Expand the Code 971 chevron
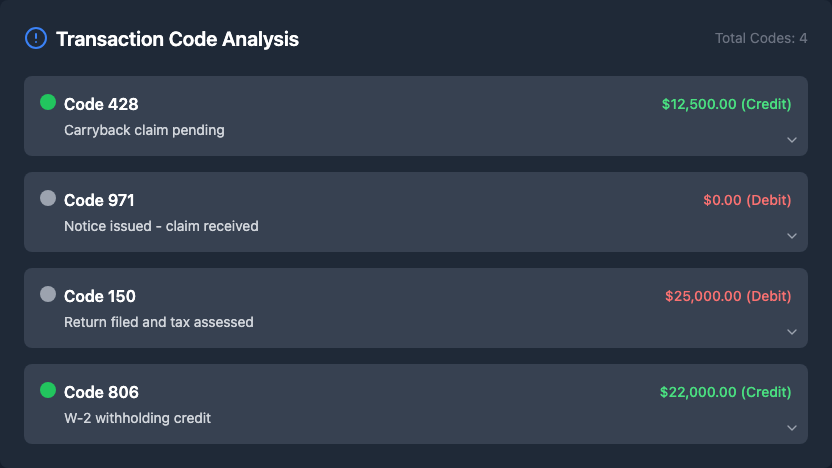This screenshot has height=468, width=832. pyautogui.click(x=791, y=236)
